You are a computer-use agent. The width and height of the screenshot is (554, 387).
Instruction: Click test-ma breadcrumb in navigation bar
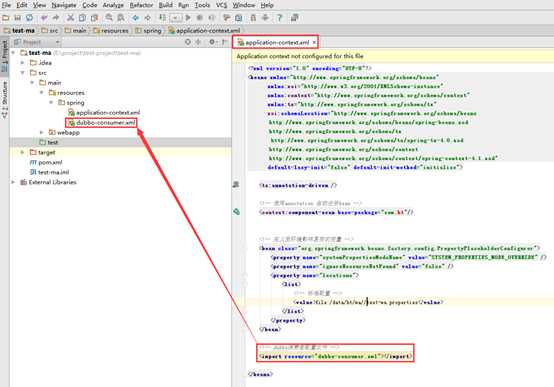click(19, 31)
